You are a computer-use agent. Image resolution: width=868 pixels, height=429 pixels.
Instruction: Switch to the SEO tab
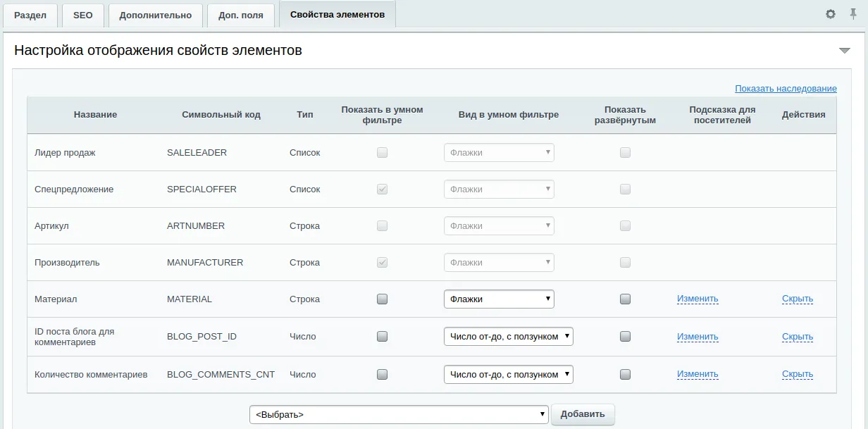tap(82, 15)
